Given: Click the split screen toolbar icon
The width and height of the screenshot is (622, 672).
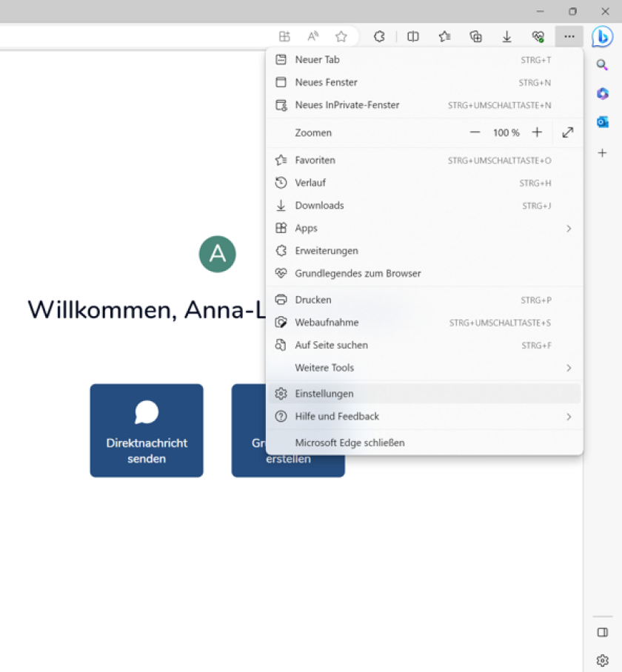Looking at the screenshot, I should click(x=412, y=36).
